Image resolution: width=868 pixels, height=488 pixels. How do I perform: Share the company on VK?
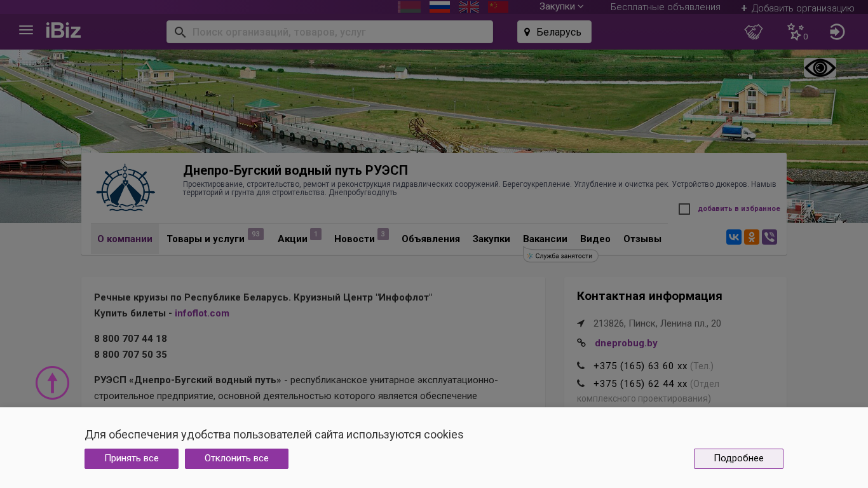pos(734,237)
